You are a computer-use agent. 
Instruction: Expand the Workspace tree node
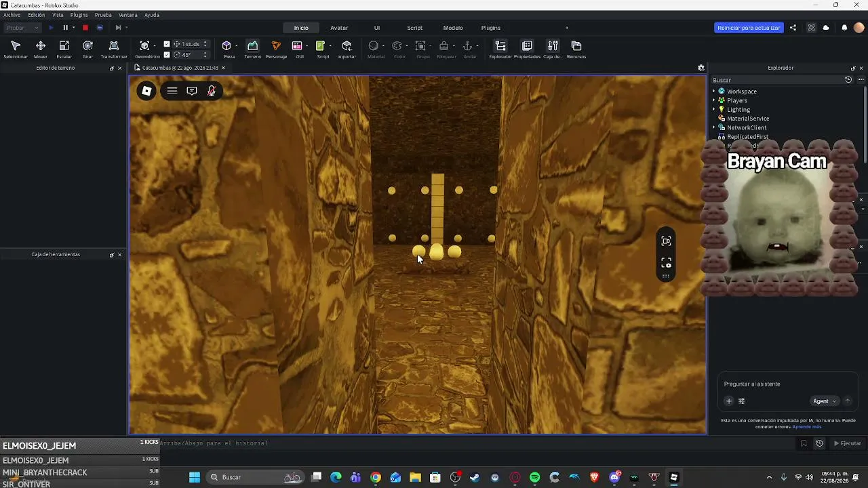coord(714,91)
